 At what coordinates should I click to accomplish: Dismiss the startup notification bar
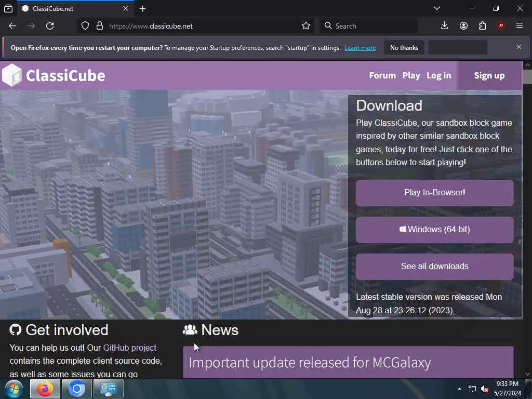pos(519,47)
